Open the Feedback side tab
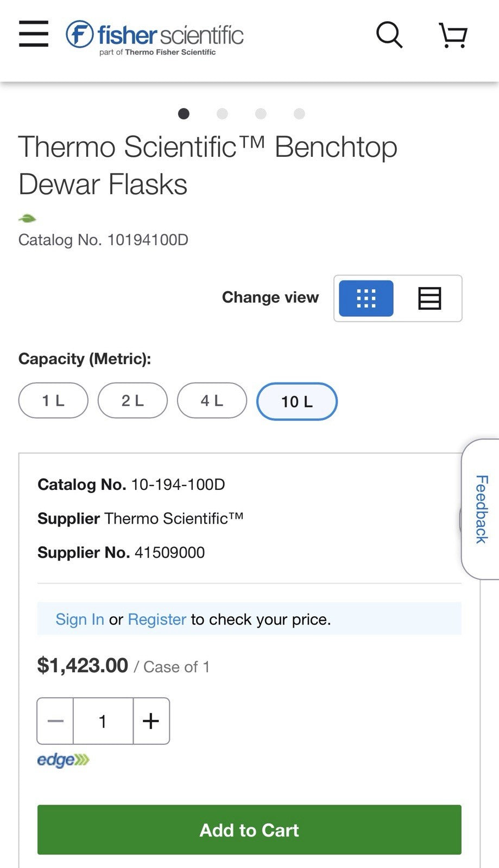 pyautogui.click(x=481, y=509)
